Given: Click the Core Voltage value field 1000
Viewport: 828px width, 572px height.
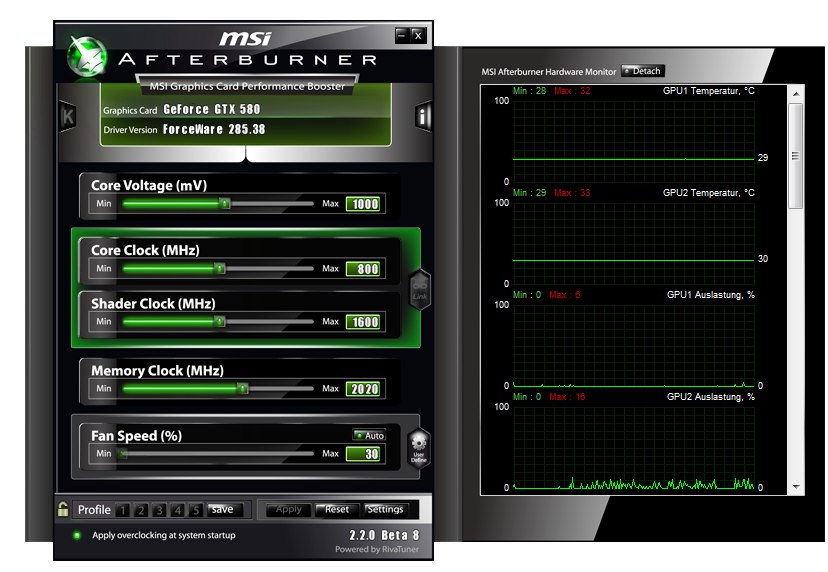Looking at the screenshot, I should tap(363, 204).
